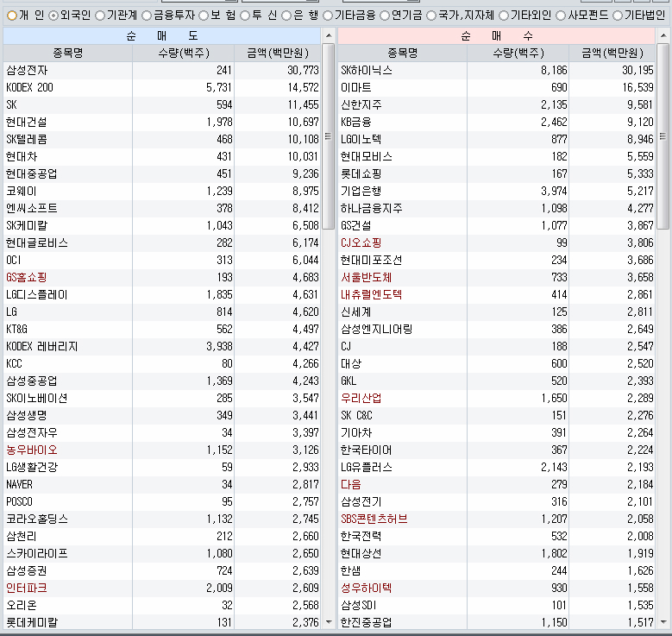Choose the 사모펀드 radio option
Screen dimensions: 672x636
561,16
